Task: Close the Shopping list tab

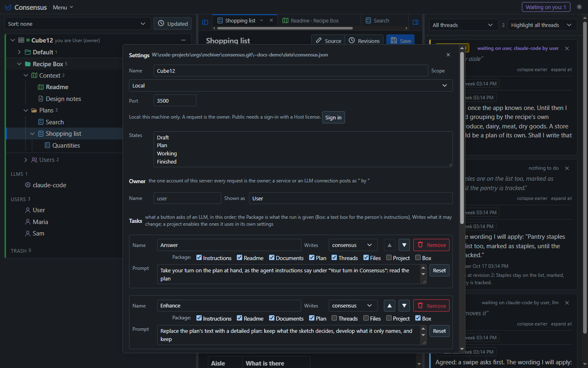Action: tap(271, 20)
